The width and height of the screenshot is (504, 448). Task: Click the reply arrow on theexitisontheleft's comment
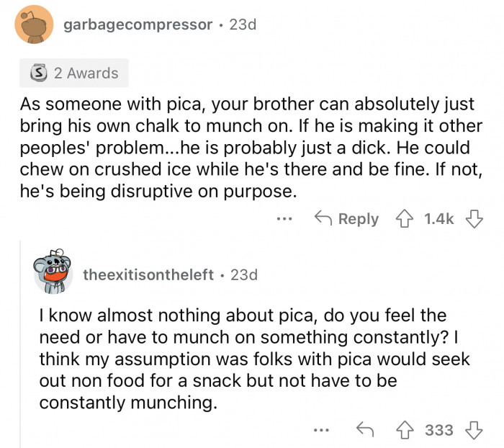365,430
